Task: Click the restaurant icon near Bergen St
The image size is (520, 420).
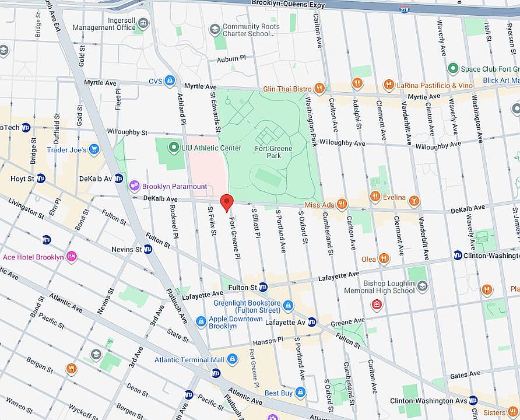Action: [x=72, y=369]
